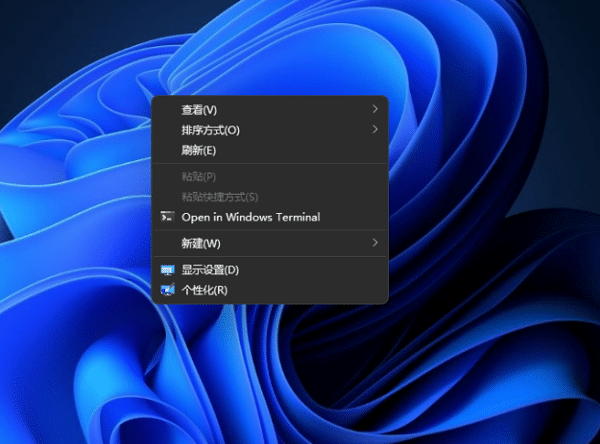Viewport: 600px width, 444px height.
Task: Open 个性化(R) personalization settings
Action: click(x=204, y=290)
